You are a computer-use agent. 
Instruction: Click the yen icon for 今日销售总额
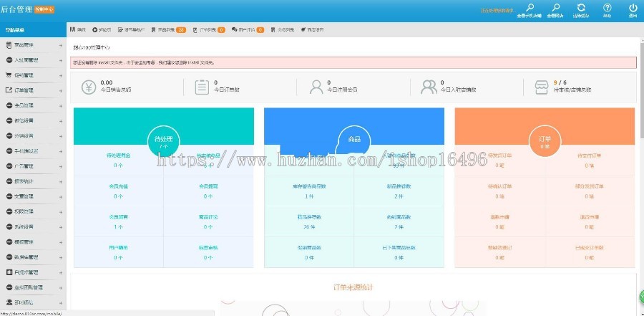click(89, 87)
